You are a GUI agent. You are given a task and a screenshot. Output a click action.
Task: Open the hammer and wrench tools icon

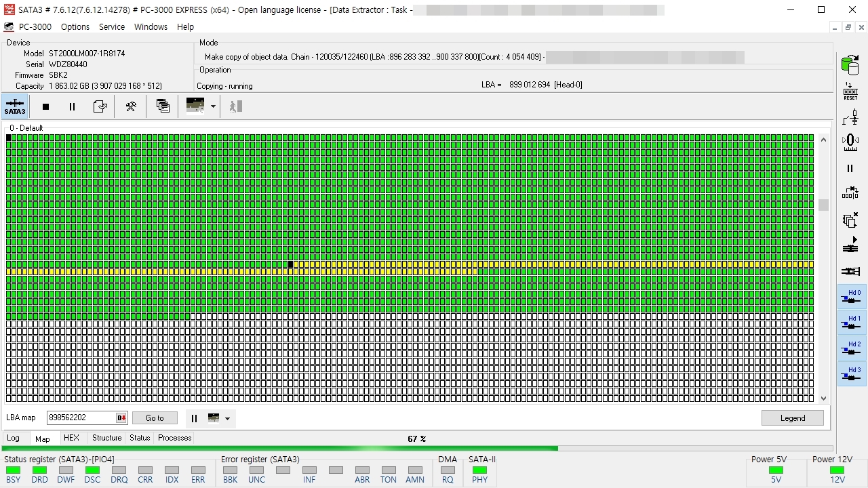click(131, 106)
